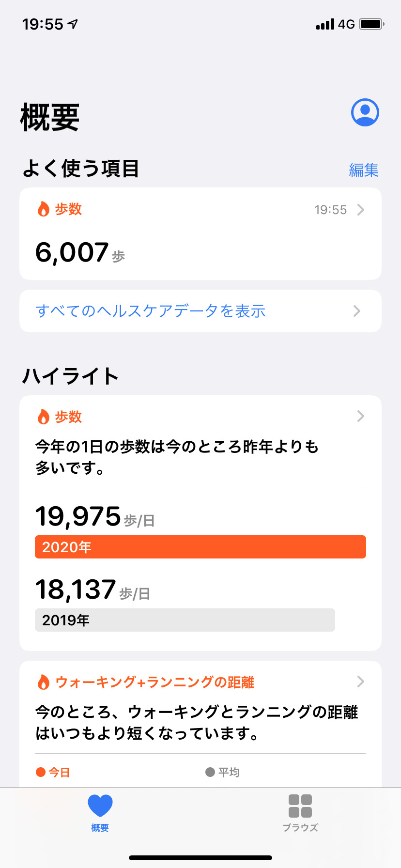Tap flame icon beside ウォーキング+ランニングの距離
This screenshot has width=401, height=868.
[x=44, y=682]
